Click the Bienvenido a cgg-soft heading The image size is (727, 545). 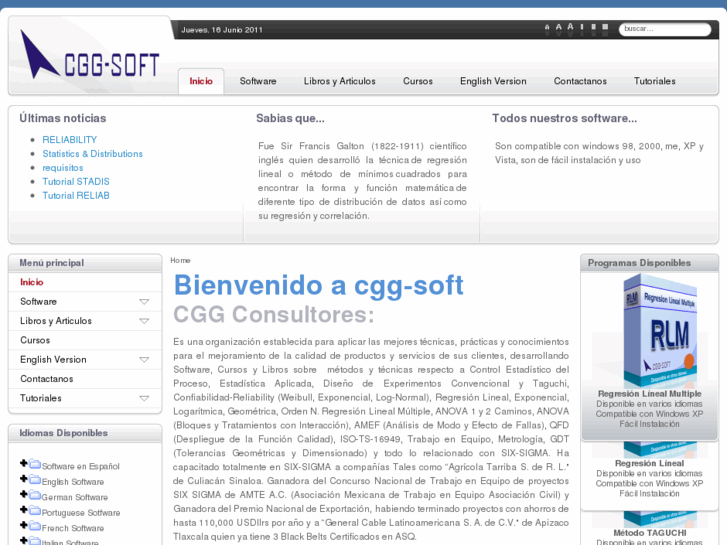tap(319, 285)
